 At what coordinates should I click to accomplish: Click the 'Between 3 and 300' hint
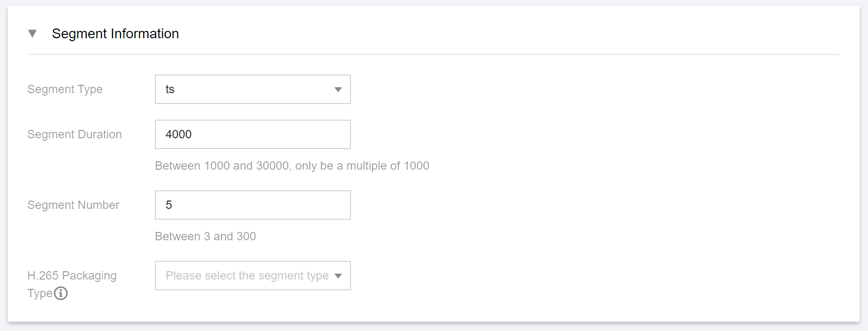(x=205, y=236)
